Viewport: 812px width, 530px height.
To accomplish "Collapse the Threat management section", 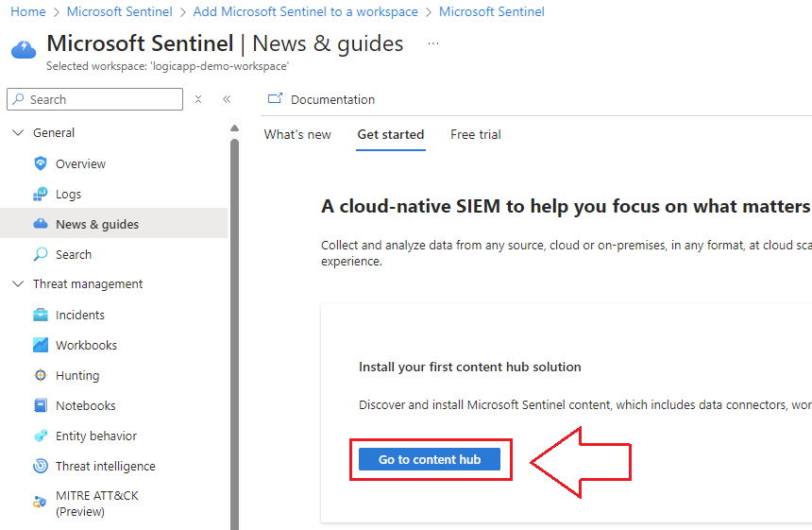I will (x=18, y=283).
